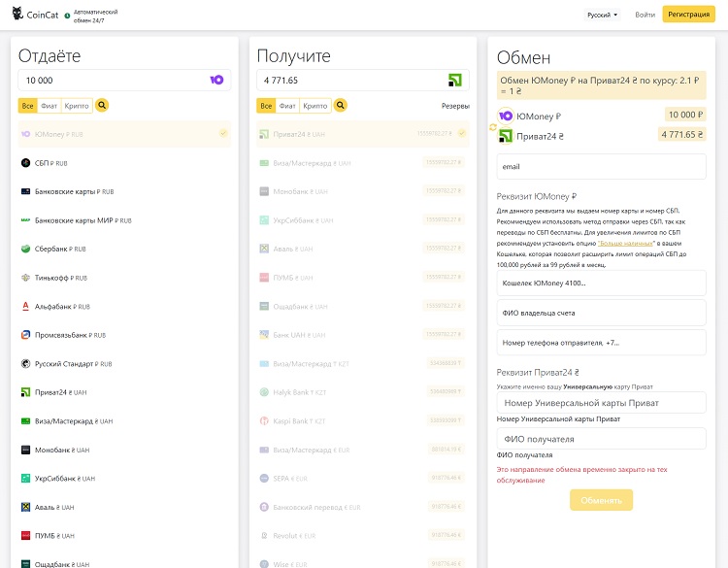
Task: Click the email input field
Action: tap(601, 166)
